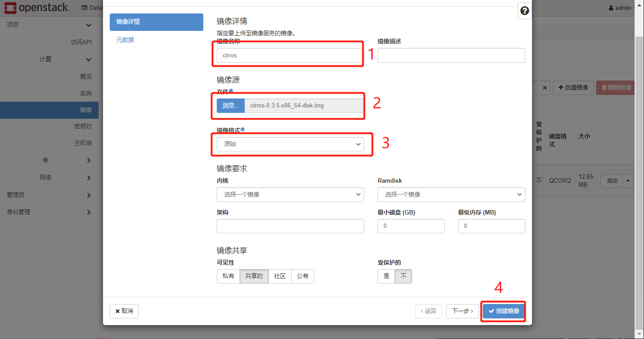644x339 pixels.
Task: Click the OpenStack logo
Action: 36,8
